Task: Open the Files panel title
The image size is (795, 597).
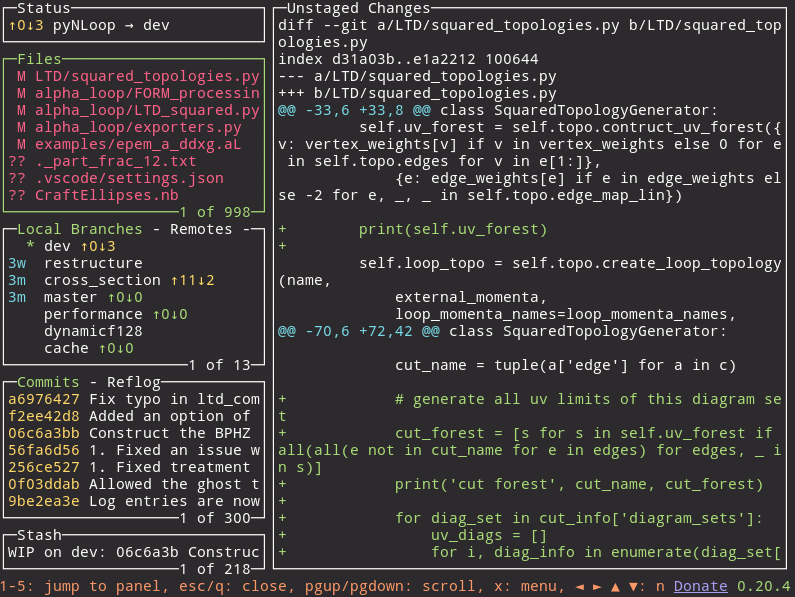Action: click(39, 59)
